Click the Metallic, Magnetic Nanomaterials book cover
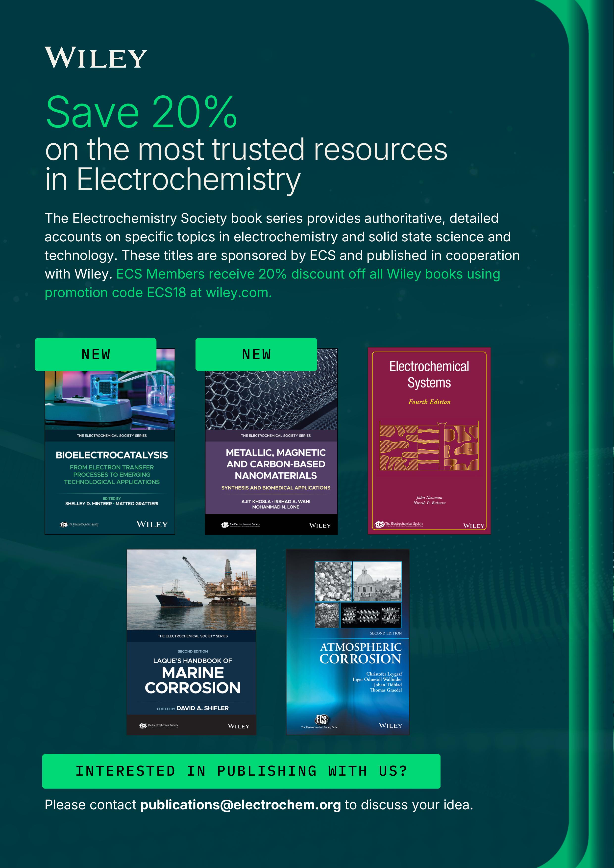614x868 pixels. 271,465
